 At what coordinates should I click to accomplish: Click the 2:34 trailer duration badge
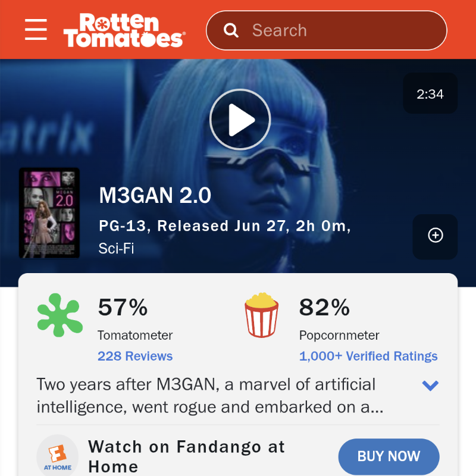click(430, 93)
